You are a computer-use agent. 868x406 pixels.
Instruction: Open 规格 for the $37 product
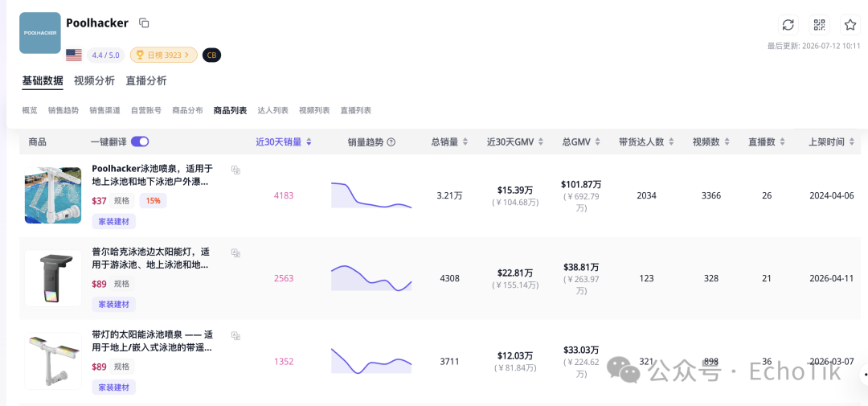tap(122, 200)
